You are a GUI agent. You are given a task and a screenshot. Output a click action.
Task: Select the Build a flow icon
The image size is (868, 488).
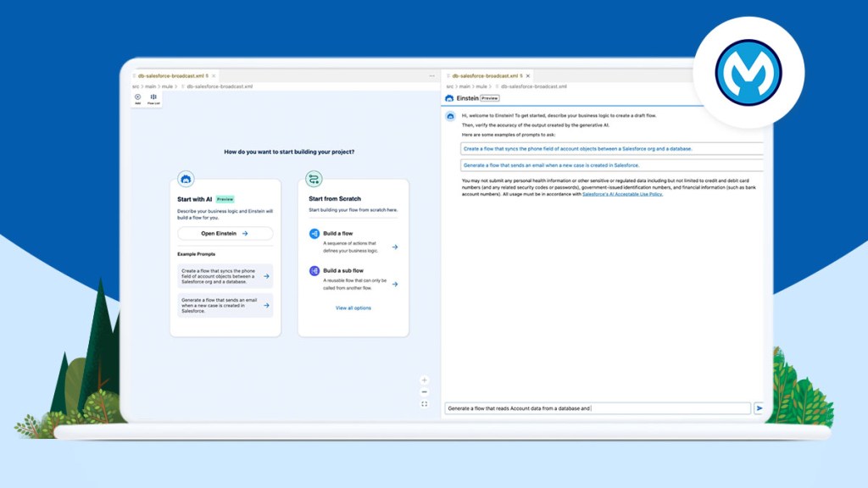314,233
